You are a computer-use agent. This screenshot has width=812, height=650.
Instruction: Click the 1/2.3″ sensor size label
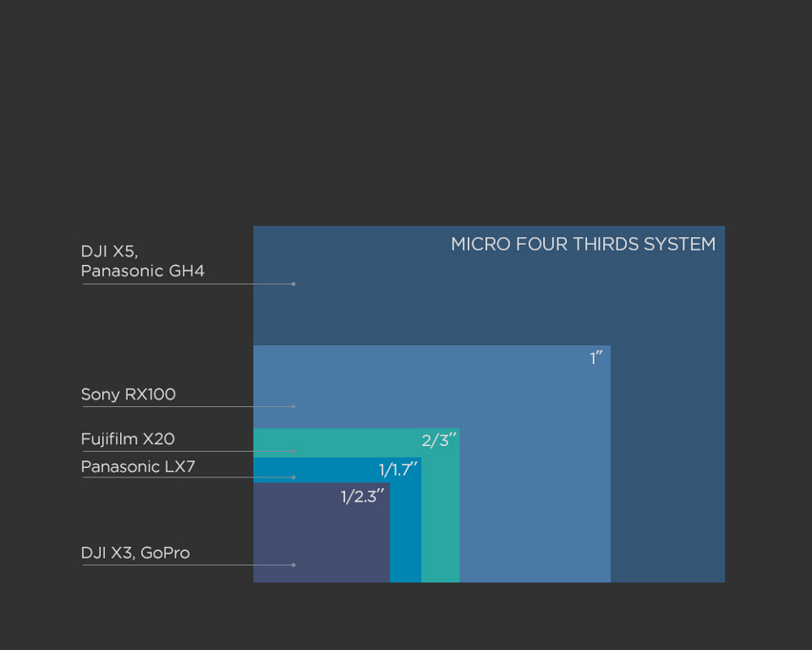click(363, 497)
